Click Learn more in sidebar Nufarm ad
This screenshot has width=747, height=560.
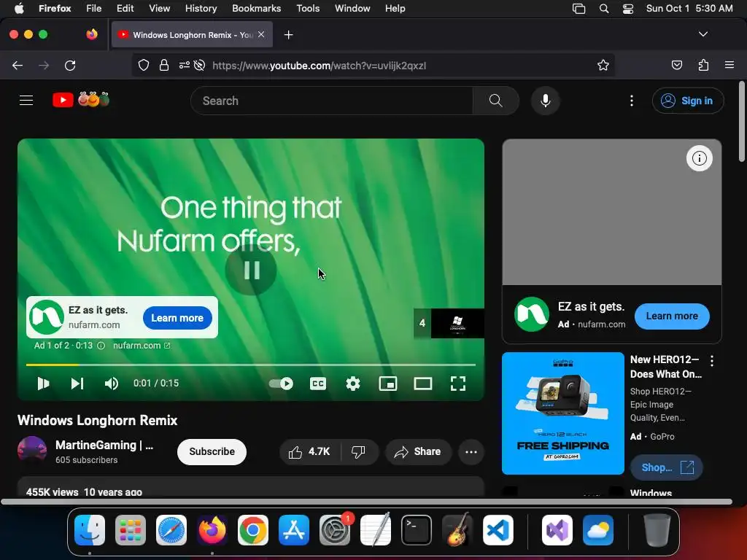[672, 316]
